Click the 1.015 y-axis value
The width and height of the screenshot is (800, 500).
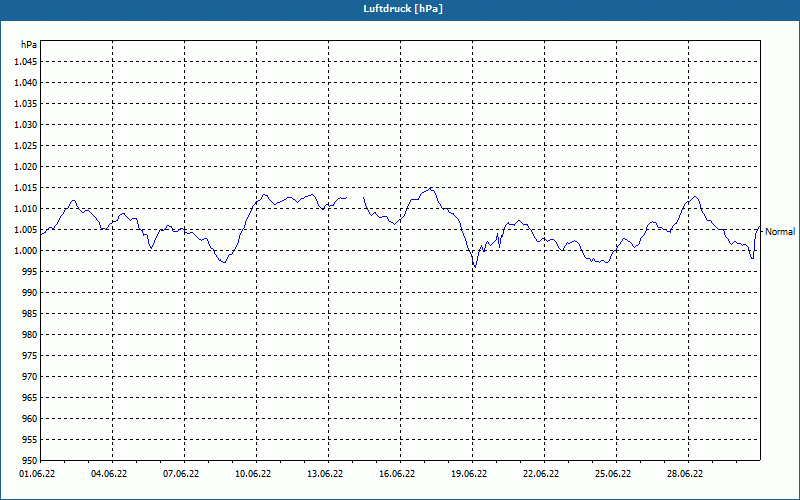click(26, 188)
